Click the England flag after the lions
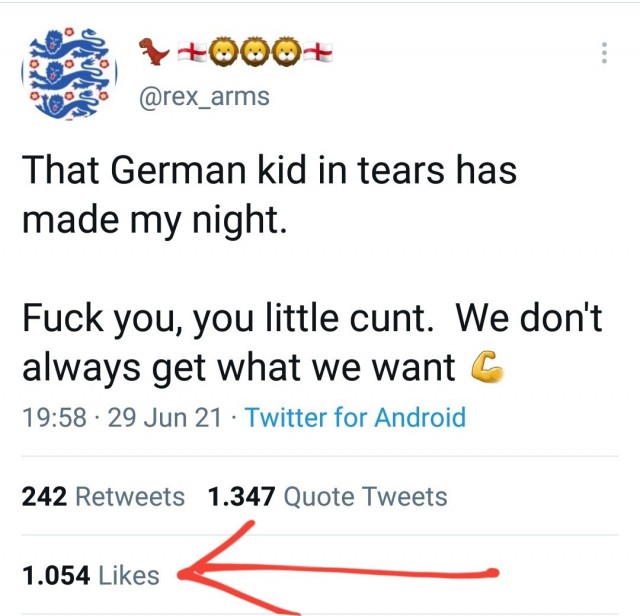 (x=318, y=52)
